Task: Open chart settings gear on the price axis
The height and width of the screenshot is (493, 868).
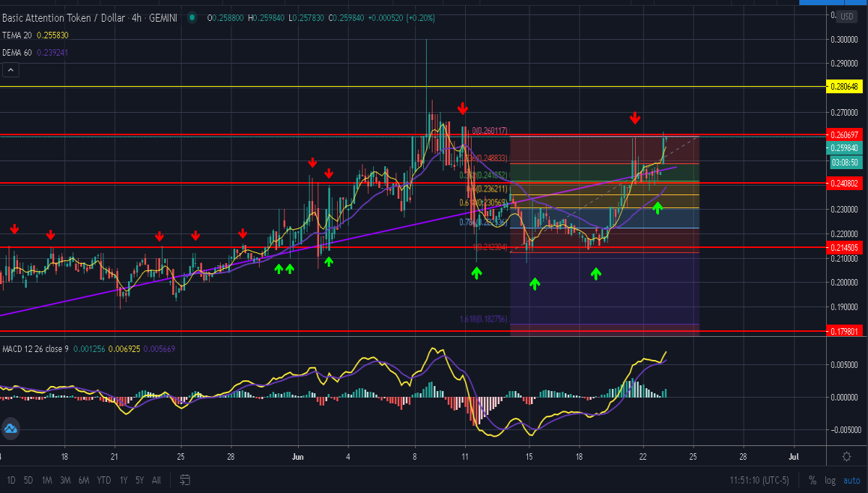Action: (x=847, y=456)
